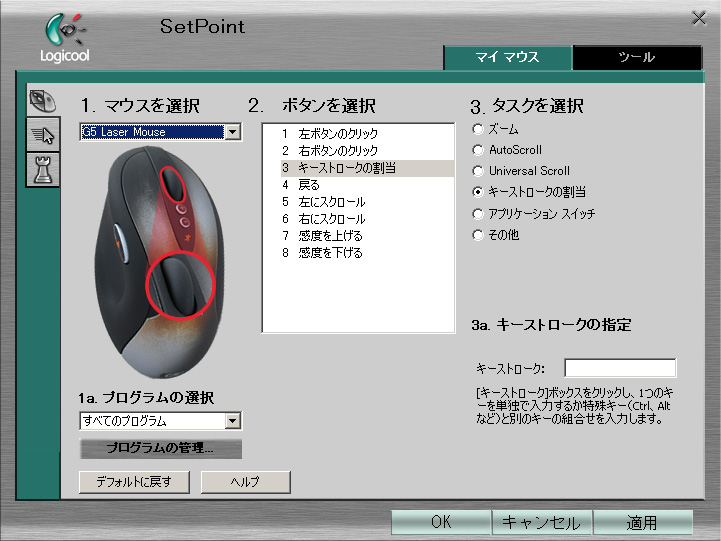The image size is (721, 541).
Task: Click the キャンセル button
Action: pos(541,522)
